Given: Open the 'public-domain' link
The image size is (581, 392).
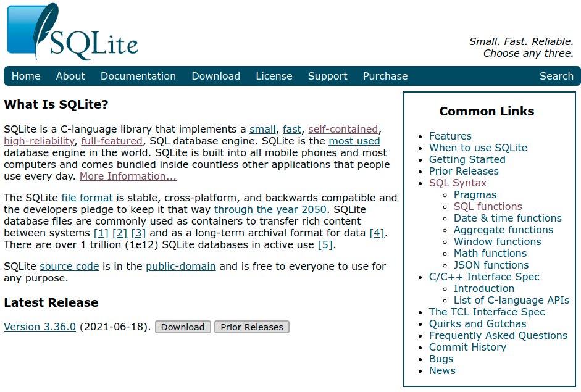Looking at the screenshot, I should (181, 267).
